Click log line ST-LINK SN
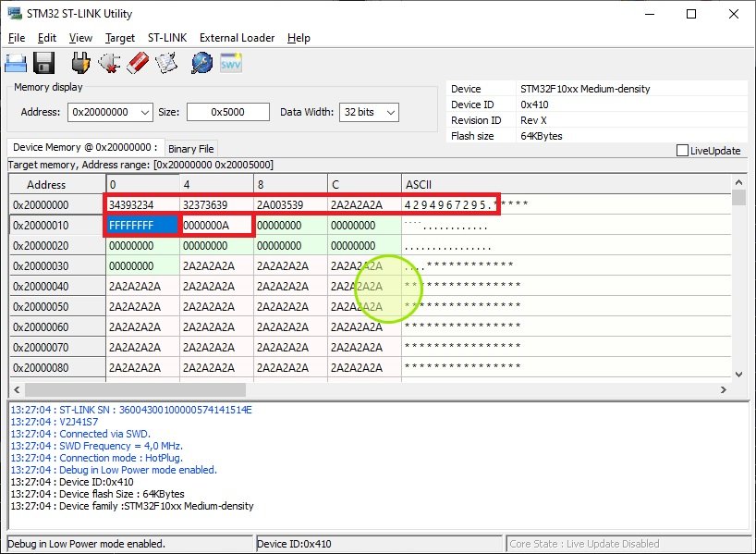Image resolution: width=756 pixels, height=554 pixels. pyautogui.click(x=131, y=410)
